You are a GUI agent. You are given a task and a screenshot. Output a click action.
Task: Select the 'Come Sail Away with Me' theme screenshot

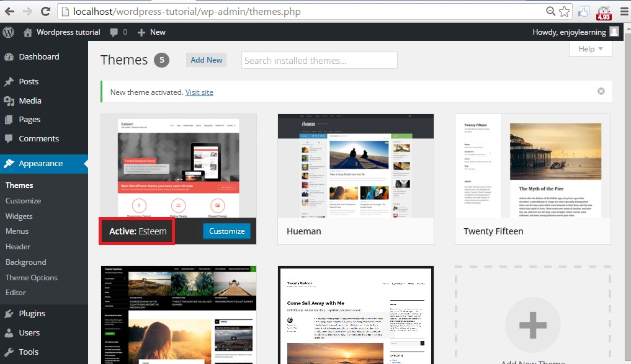[x=356, y=315]
